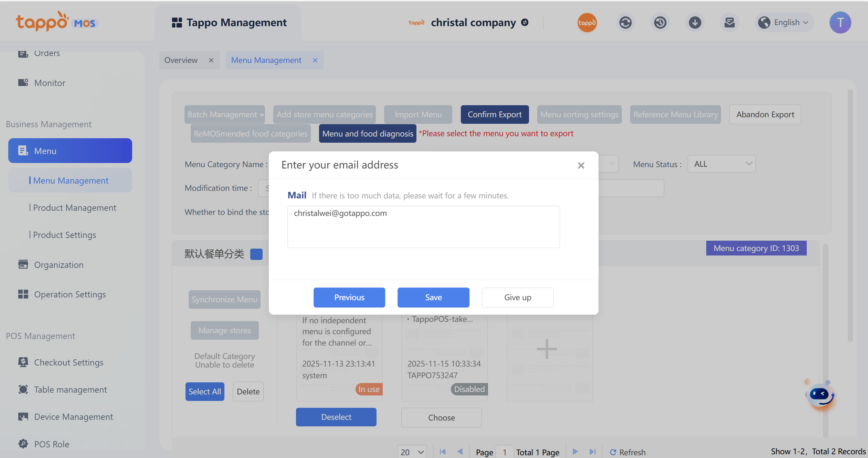Click the user avatar T
The width and height of the screenshot is (868, 458).
tap(840, 23)
